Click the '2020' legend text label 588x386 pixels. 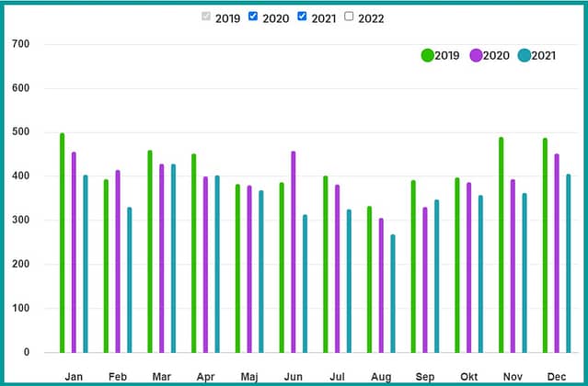pos(496,55)
